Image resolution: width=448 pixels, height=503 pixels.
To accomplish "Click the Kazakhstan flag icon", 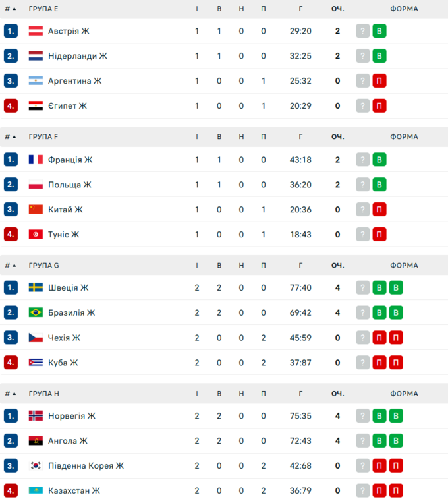I will (x=36, y=491).
